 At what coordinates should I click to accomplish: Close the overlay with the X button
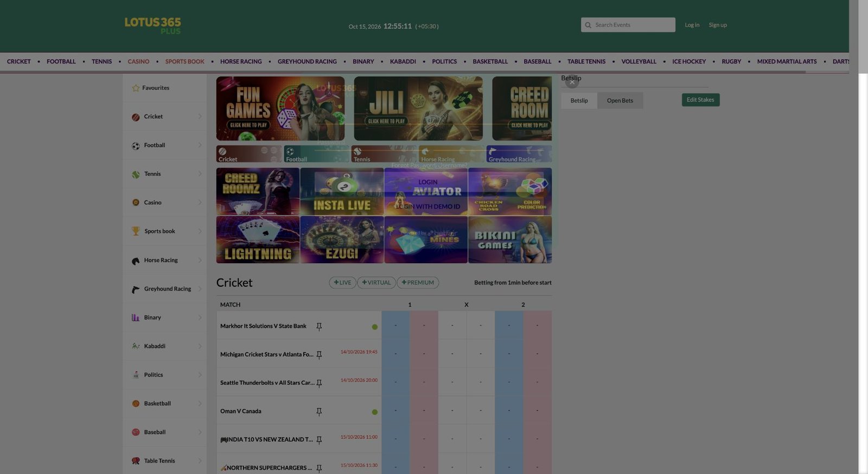click(x=572, y=81)
